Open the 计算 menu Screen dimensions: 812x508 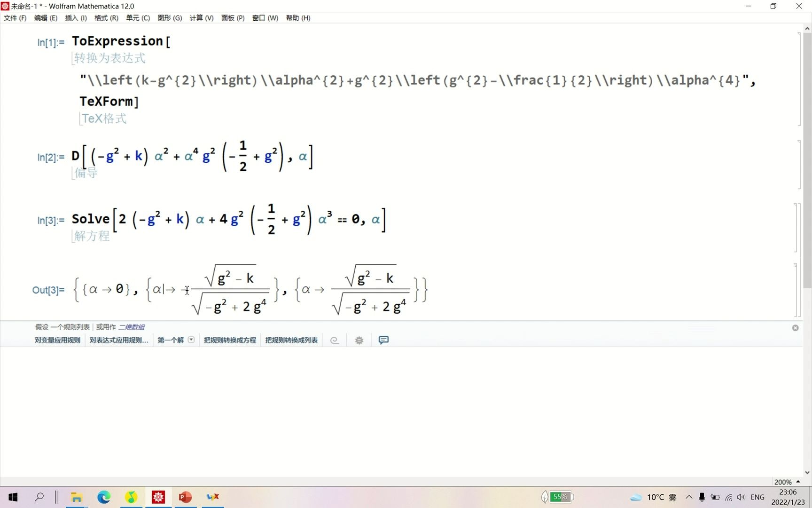(x=201, y=18)
